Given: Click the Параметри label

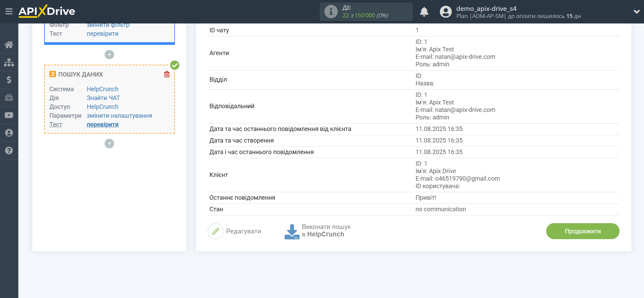Looking at the screenshot, I should click(x=65, y=116).
